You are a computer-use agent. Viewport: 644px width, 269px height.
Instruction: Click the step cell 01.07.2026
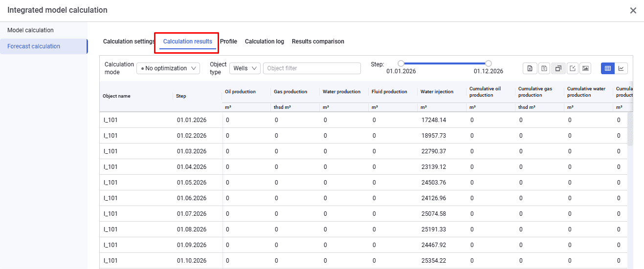click(192, 214)
